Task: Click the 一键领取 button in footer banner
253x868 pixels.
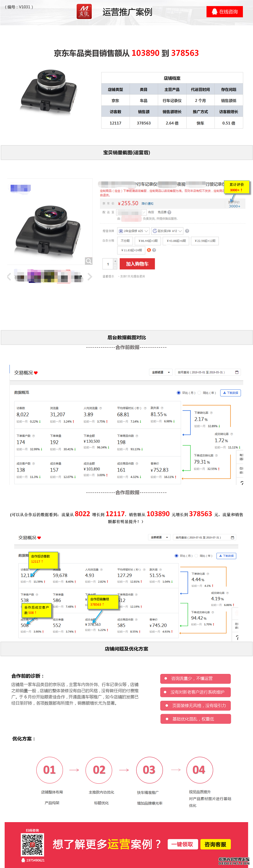Action: (182, 844)
